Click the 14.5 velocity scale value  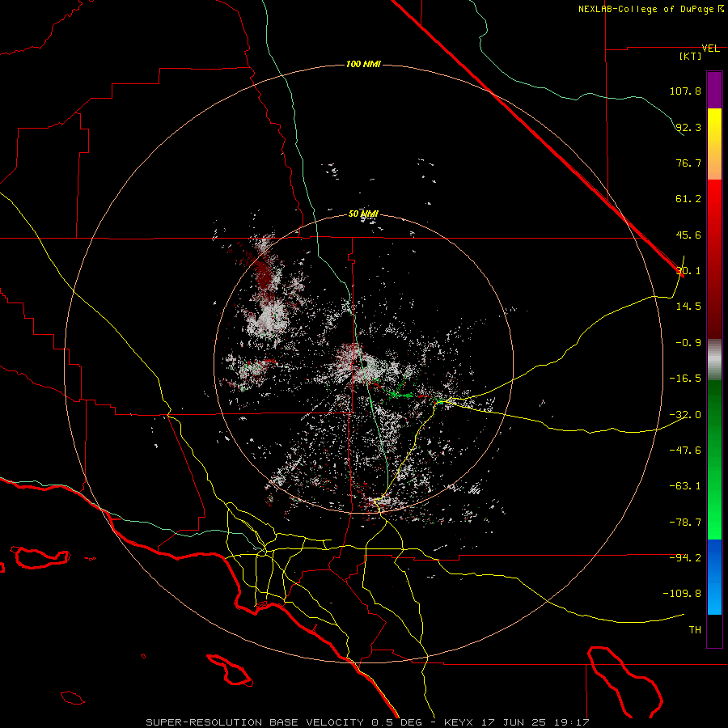point(688,307)
